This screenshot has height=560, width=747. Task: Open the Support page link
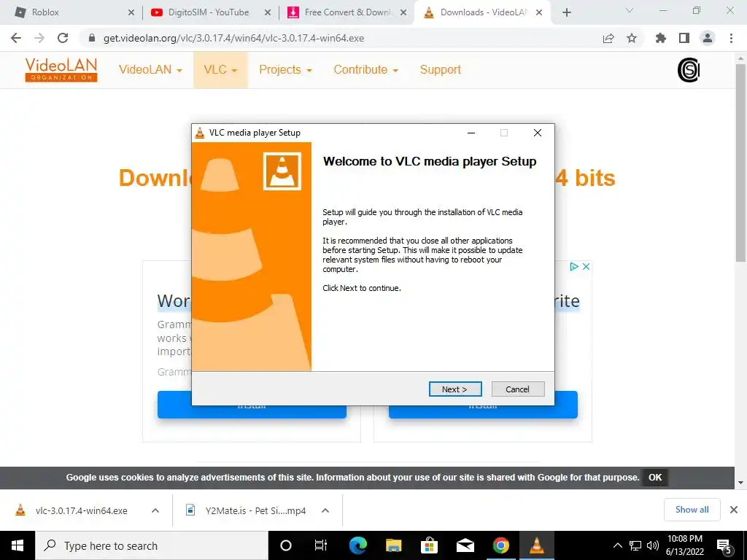click(440, 69)
